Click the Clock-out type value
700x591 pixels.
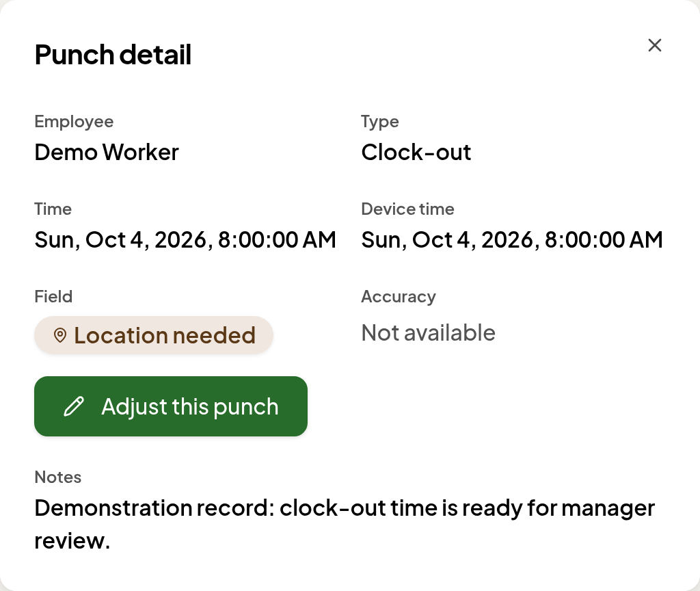coord(416,153)
